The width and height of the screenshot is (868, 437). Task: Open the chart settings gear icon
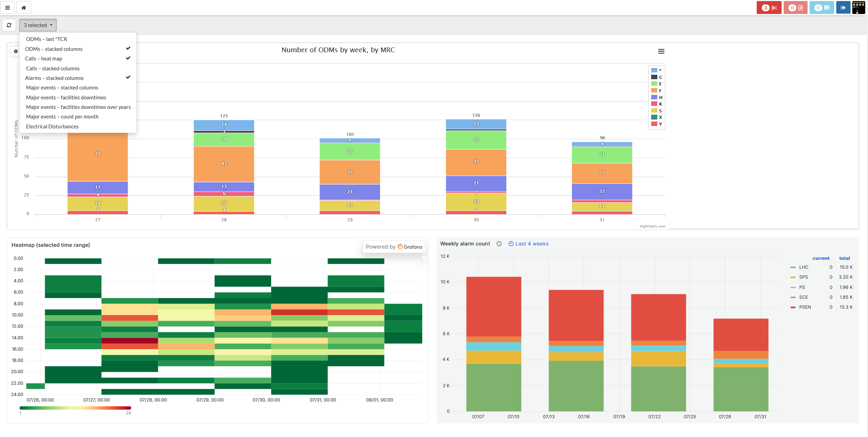pos(16,52)
